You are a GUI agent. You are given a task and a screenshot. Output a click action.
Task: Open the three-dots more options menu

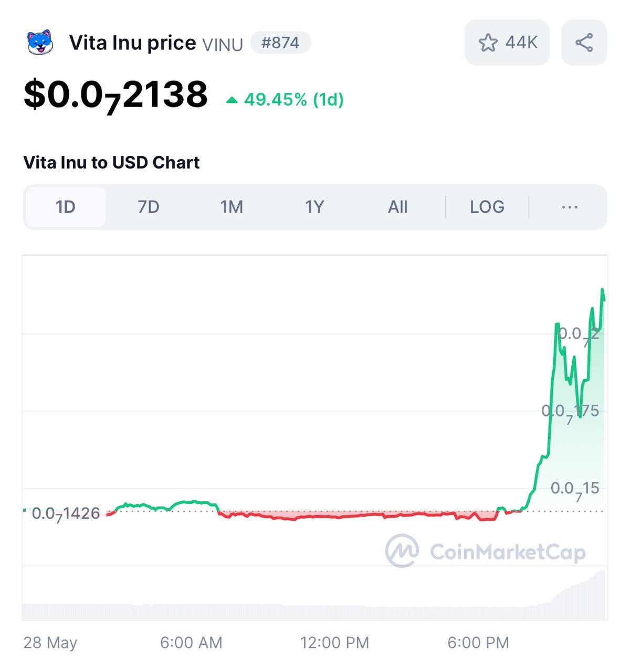point(570,207)
